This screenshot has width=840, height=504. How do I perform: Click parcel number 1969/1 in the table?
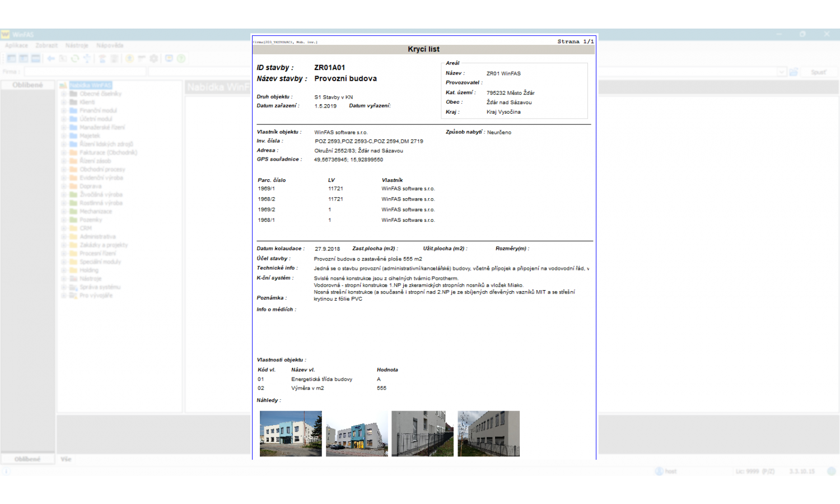pyautogui.click(x=267, y=189)
